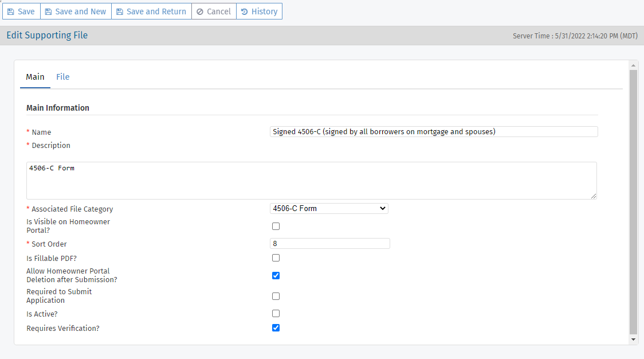Click the Save and New floppy icon
644x359 pixels.
click(x=49, y=11)
